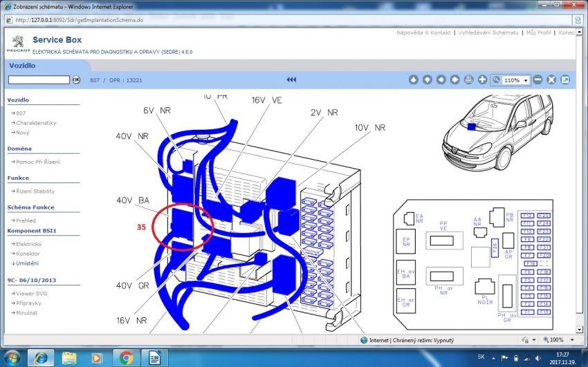Go back using triple-arrow rewind icon
The image size is (588, 367).
(x=291, y=79)
